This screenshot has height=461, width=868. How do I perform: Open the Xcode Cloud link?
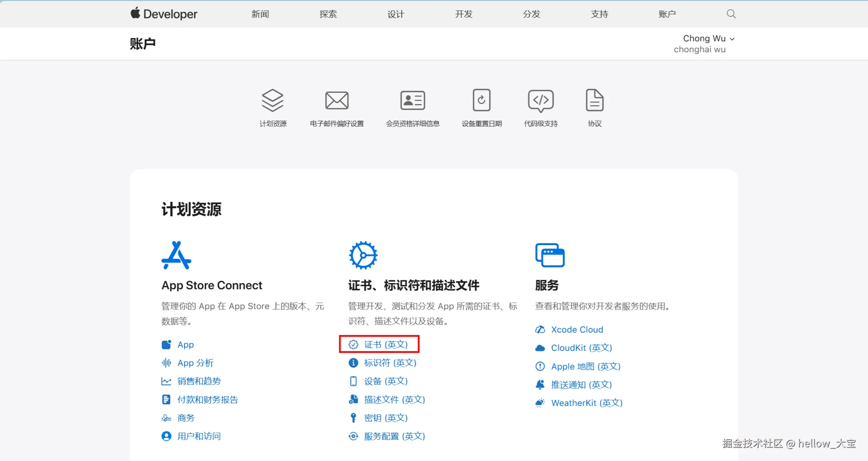[x=577, y=329]
